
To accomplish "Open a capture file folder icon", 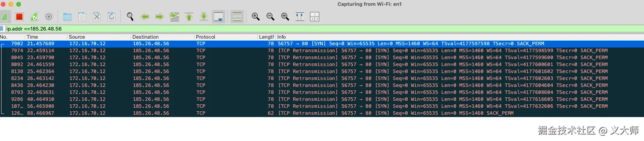I will tap(67, 17).
